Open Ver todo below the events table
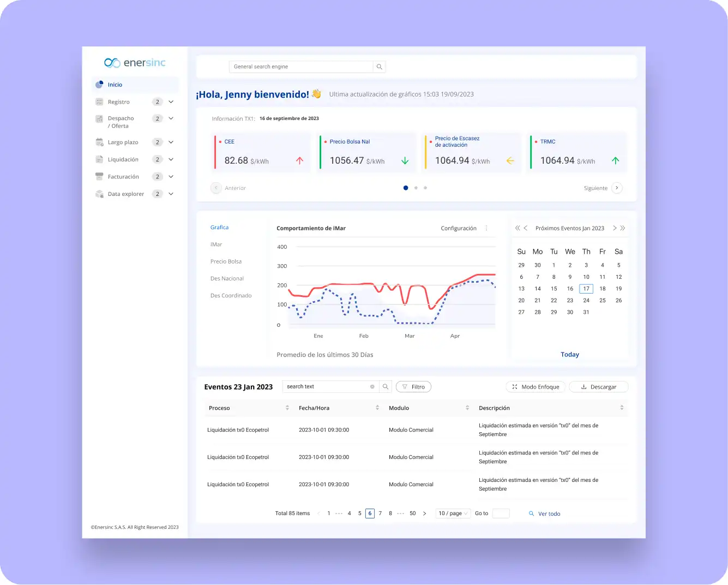728x585 pixels. (x=549, y=514)
